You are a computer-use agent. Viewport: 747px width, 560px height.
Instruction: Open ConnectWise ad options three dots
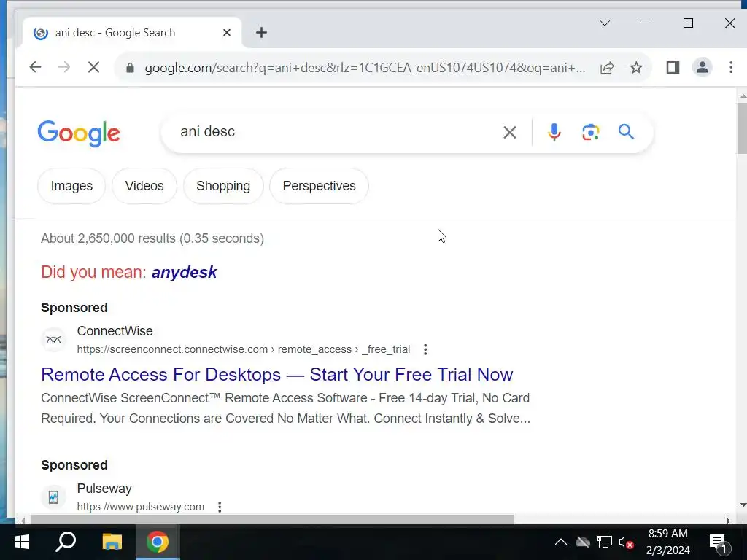[x=425, y=349]
